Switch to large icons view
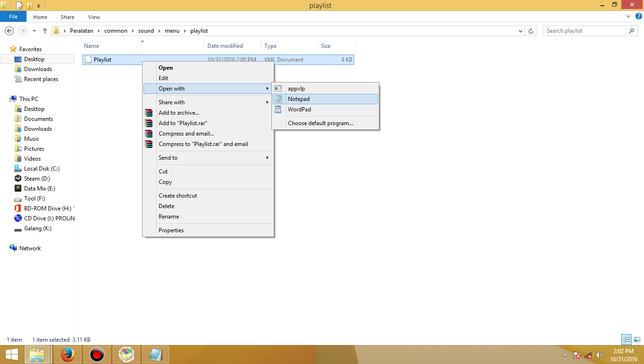Image resolution: width=644 pixels, height=364 pixels. (x=637, y=339)
